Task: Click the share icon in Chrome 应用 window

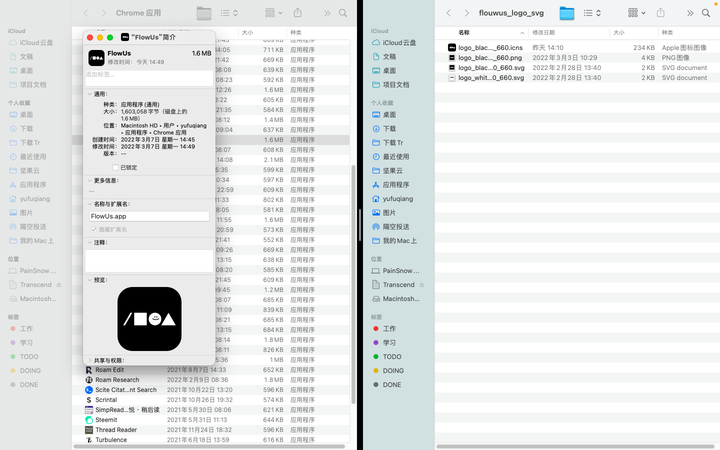Action: tap(298, 13)
